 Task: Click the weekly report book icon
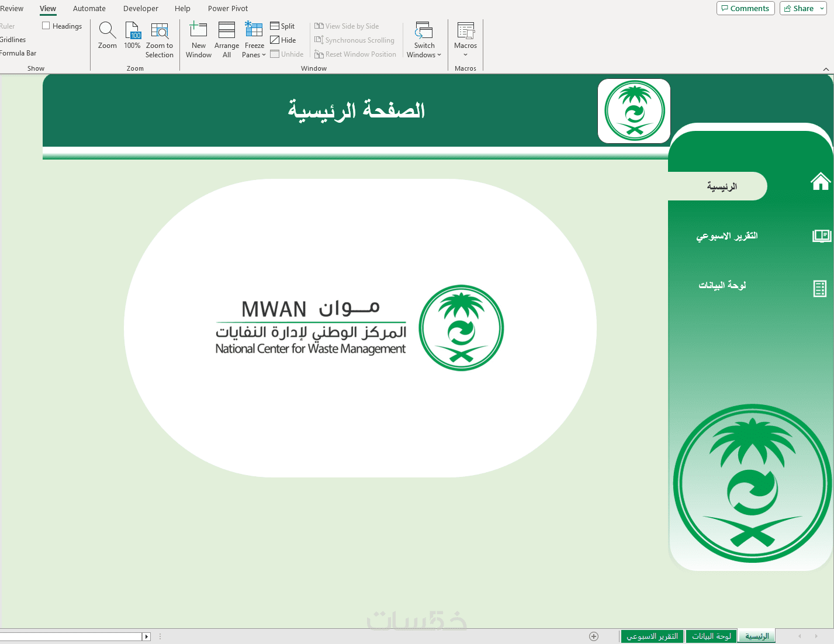tap(821, 236)
